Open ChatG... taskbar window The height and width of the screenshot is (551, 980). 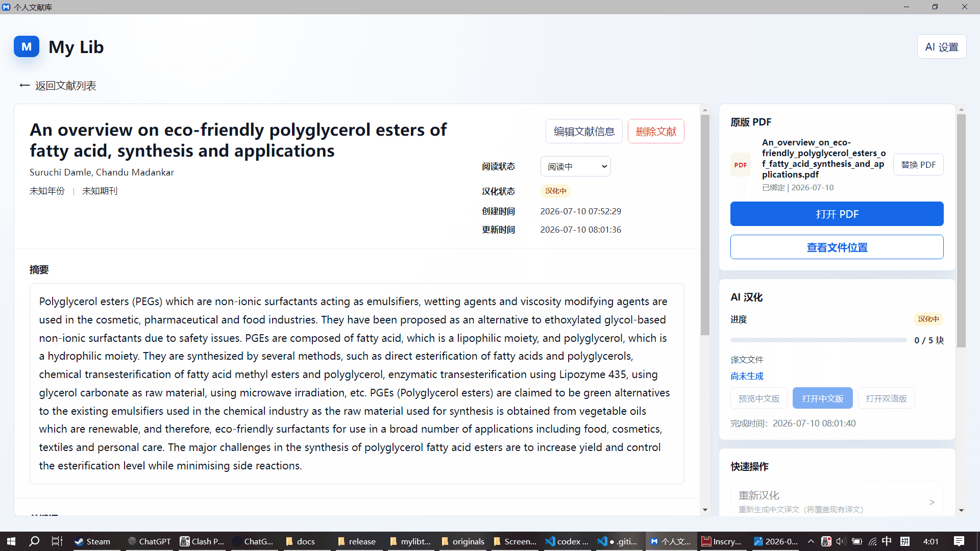254,541
